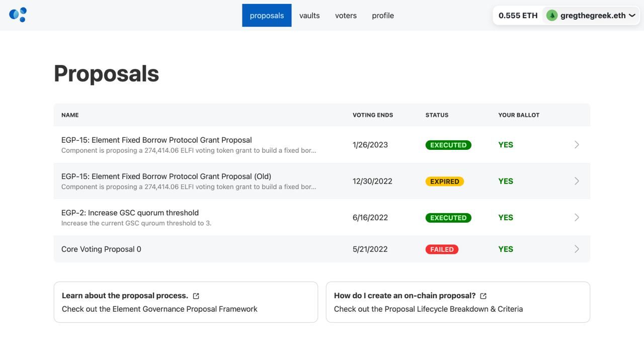Click the EXECUTED badge for EGP-15 proposal
This screenshot has height=349, width=644.
pos(448,145)
